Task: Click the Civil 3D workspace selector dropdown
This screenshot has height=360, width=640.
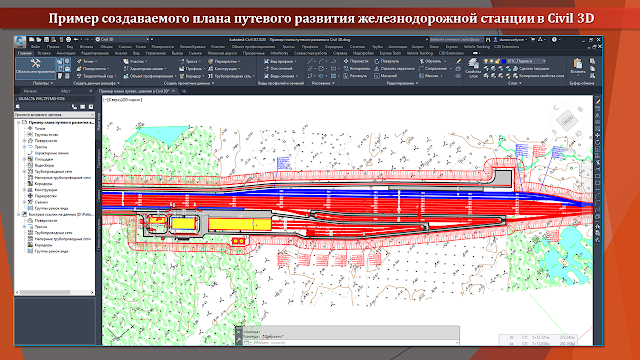Action: 122,40
